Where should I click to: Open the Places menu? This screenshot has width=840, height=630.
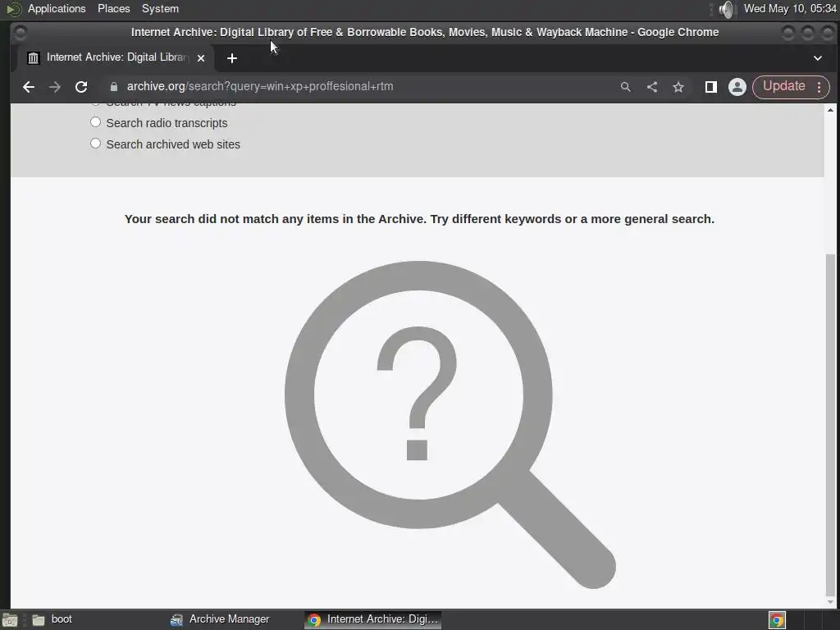[x=113, y=8]
